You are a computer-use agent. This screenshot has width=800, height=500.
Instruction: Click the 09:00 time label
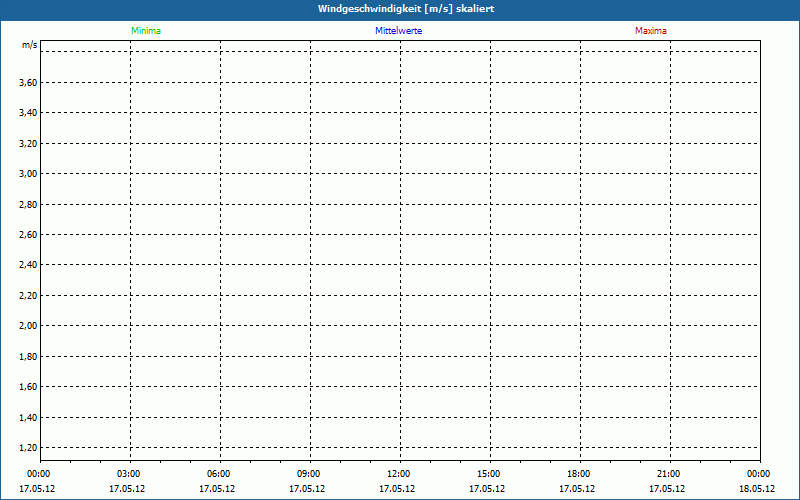[309, 474]
